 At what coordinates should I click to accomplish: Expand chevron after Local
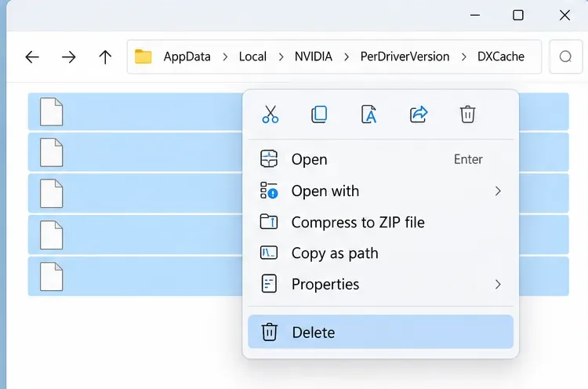[281, 57]
